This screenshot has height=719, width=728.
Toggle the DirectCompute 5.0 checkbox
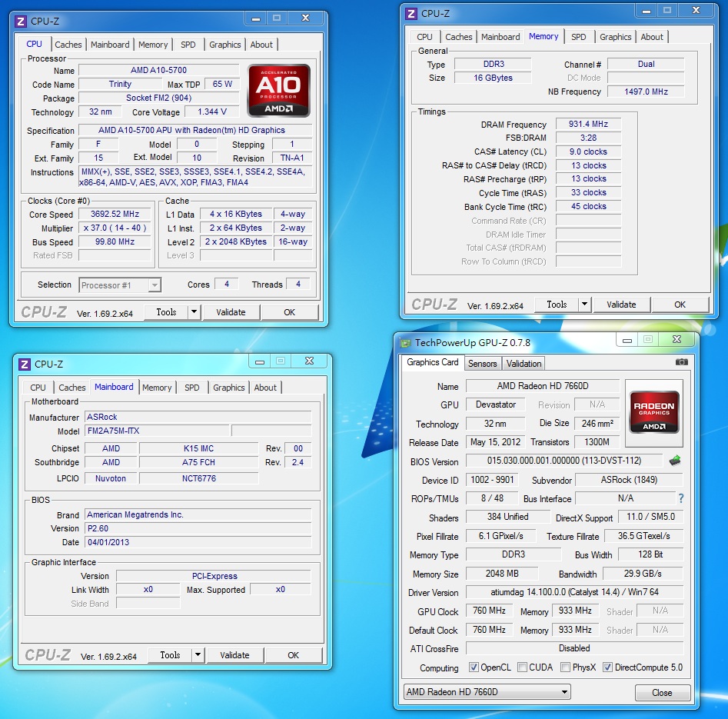[x=607, y=667]
